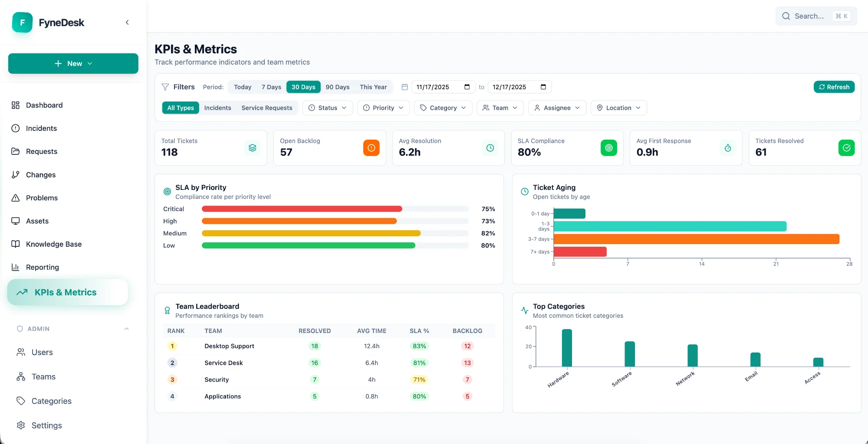This screenshot has width=868, height=444.
Task: Open the Priority filter dropdown
Action: 383,108
